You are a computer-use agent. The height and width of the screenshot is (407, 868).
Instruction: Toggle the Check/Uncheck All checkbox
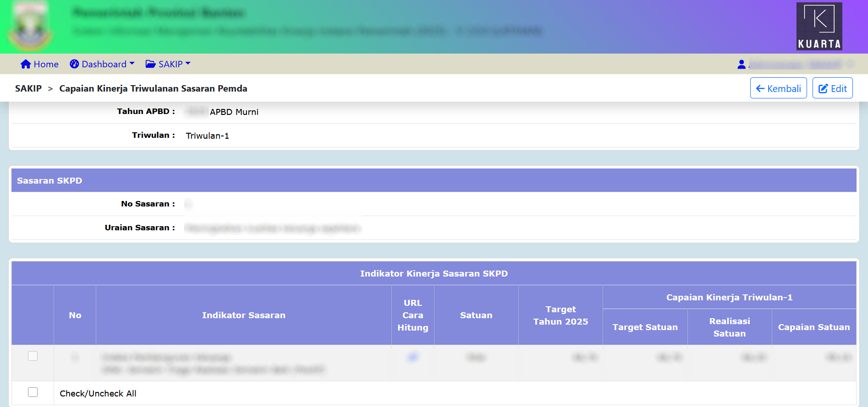(x=33, y=392)
